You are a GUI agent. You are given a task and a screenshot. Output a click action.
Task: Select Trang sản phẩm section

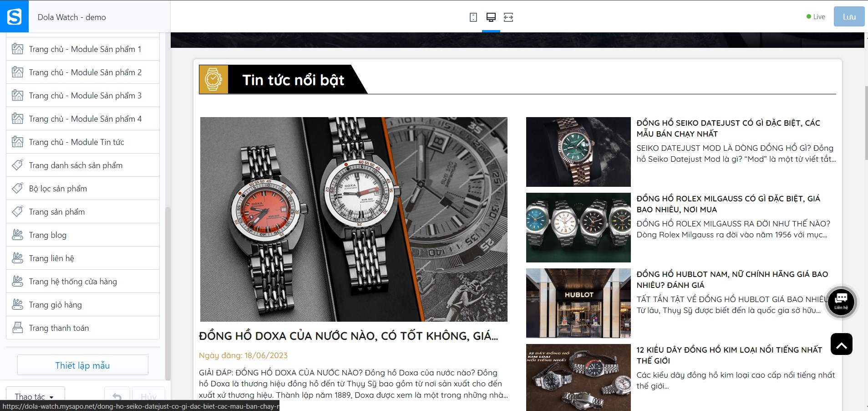83,211
